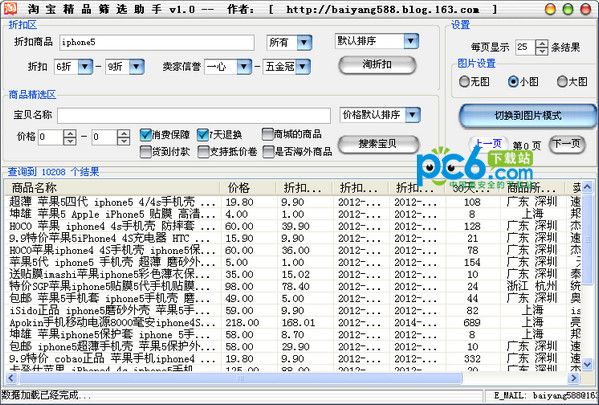
Task: Click the orange minimize button in title bar
Action: click(x=550, y=9)
